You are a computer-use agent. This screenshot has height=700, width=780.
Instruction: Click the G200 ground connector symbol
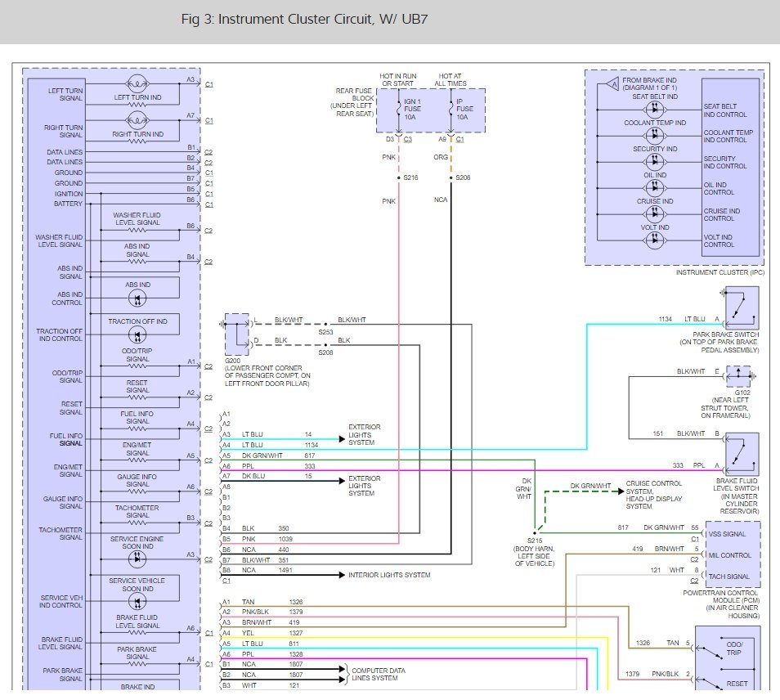click(236, 334)
